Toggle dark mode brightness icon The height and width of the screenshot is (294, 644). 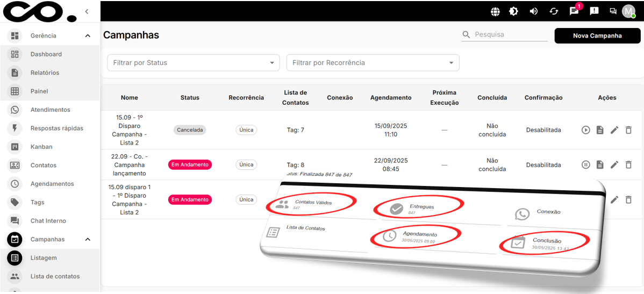(x=514, y=11)
